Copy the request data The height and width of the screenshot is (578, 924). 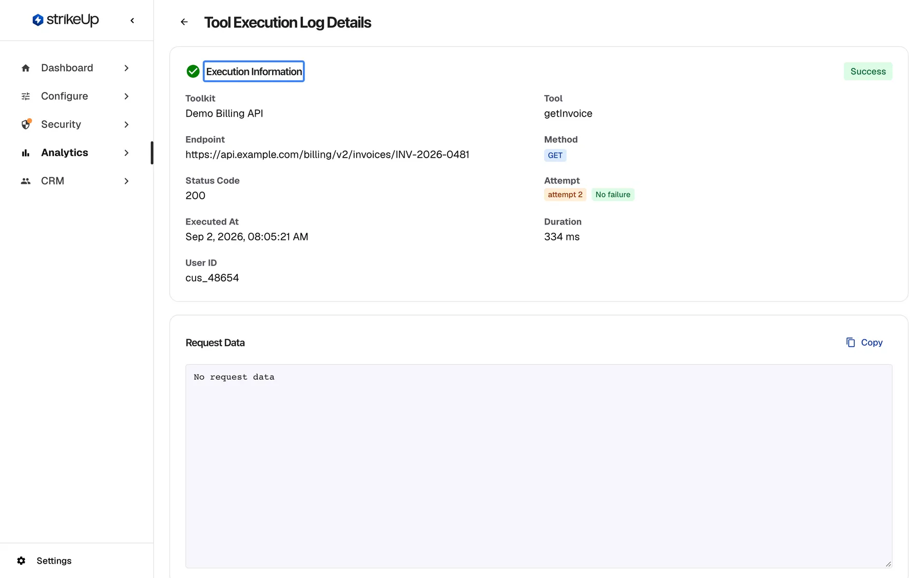(x=864, y=342)
